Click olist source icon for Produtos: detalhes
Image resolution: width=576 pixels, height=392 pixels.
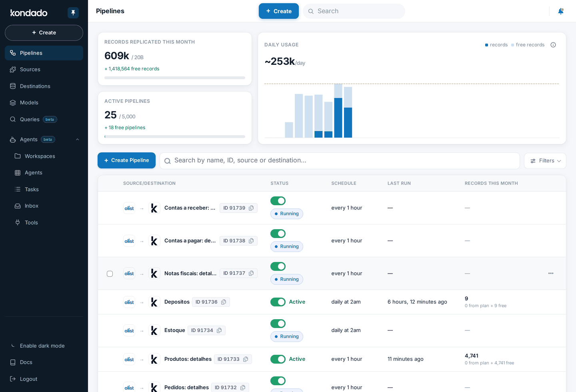(129, 360)
